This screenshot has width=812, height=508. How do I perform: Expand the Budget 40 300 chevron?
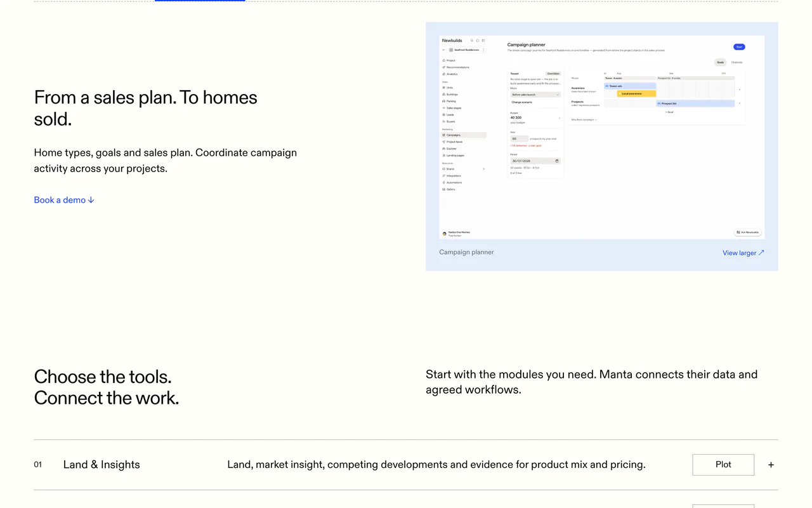(559, 118)
